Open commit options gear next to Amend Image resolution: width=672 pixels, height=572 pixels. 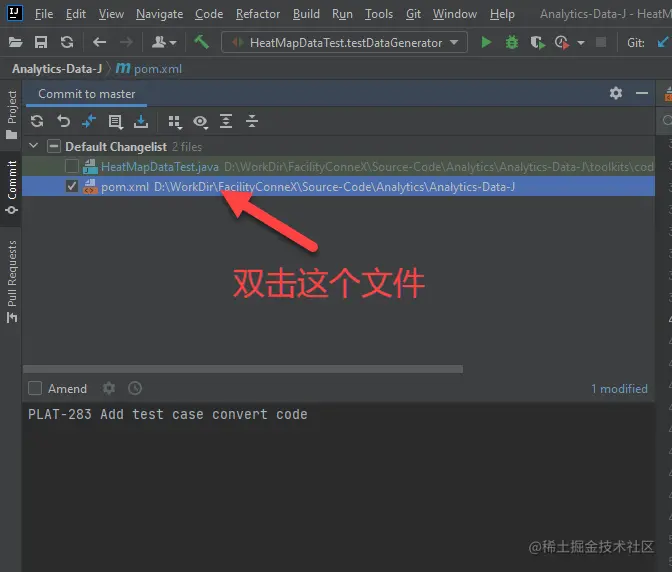tap(109, 388)
